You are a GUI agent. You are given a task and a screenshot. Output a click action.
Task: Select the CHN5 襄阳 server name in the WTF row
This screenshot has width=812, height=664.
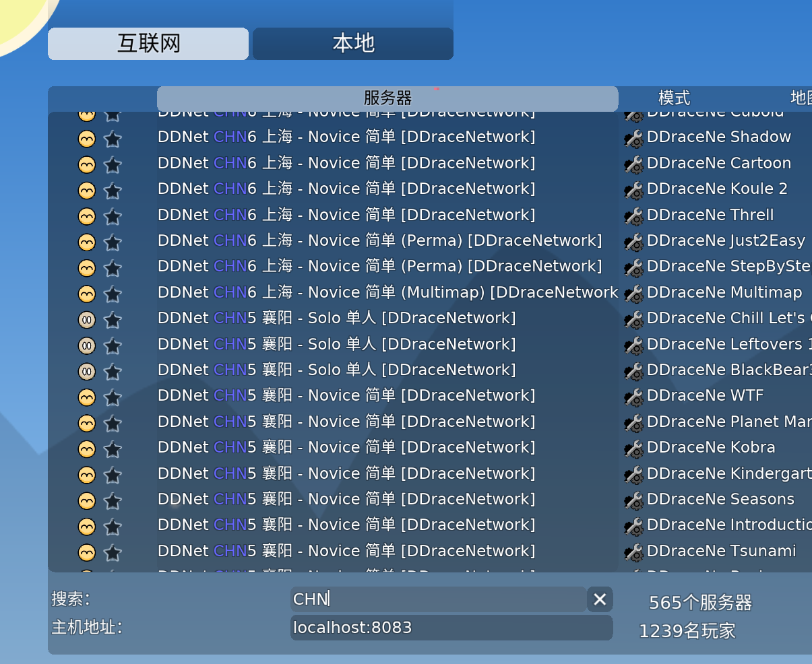[x=346, y=395]
